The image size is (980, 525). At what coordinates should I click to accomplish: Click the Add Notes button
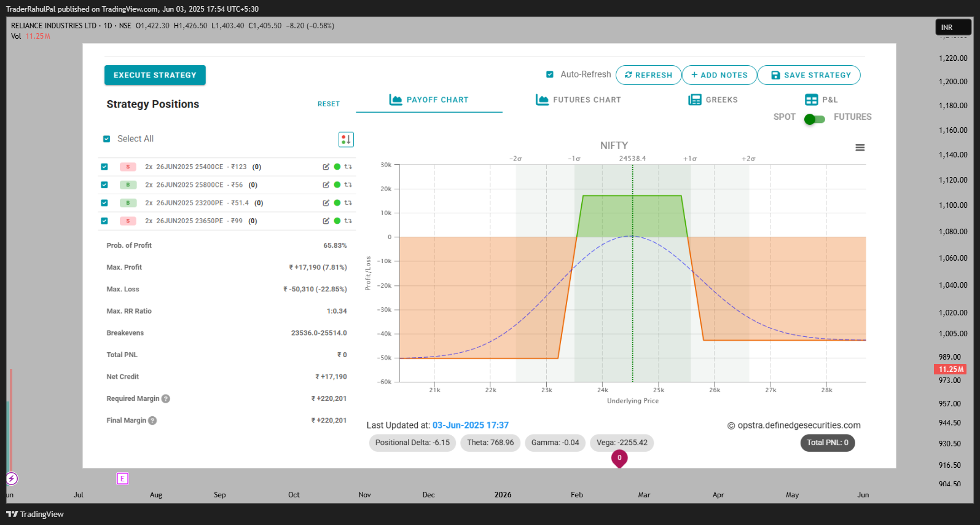point(719,75)
